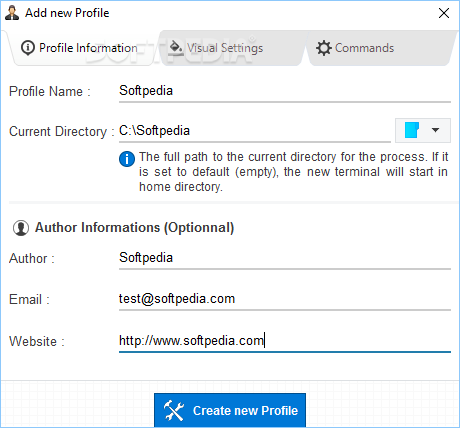This screenshot has width=460, height=428.
Task: Select the Author input field
Action: click(285, 258)
